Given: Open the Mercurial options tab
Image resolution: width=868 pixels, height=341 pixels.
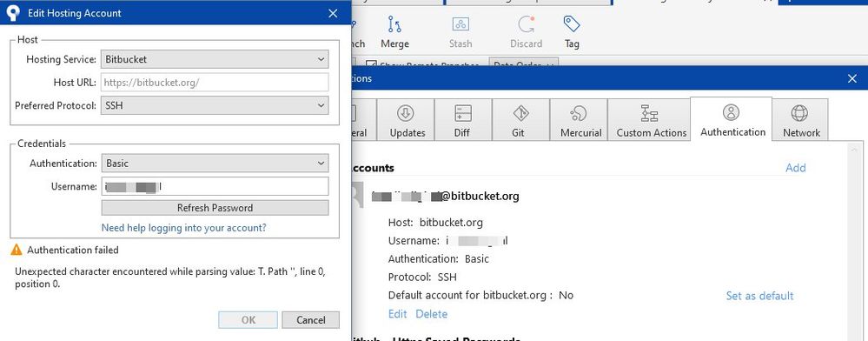Looking at the screenshot, I should tap(579, 120).
